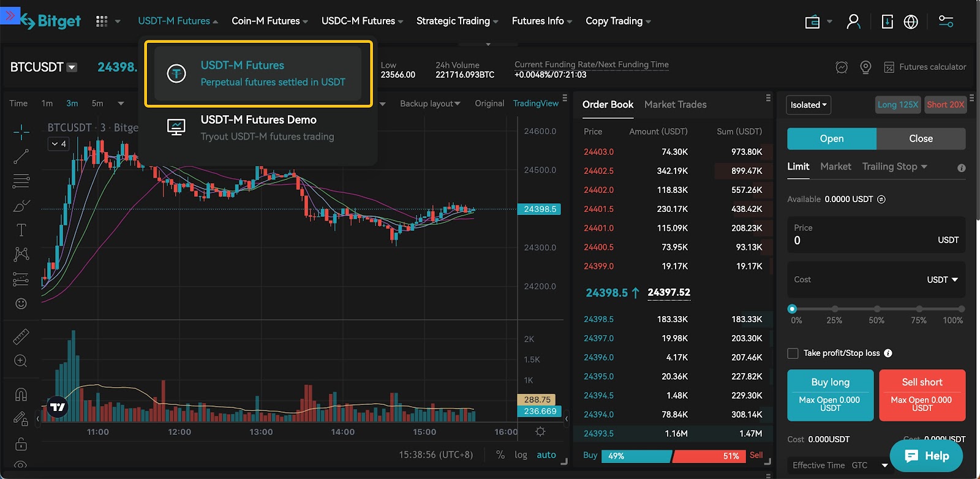The height and width of the screenshot is (479, 980).
Task: Toggle drawing visibility eye icon
Action: coord(21,465)
